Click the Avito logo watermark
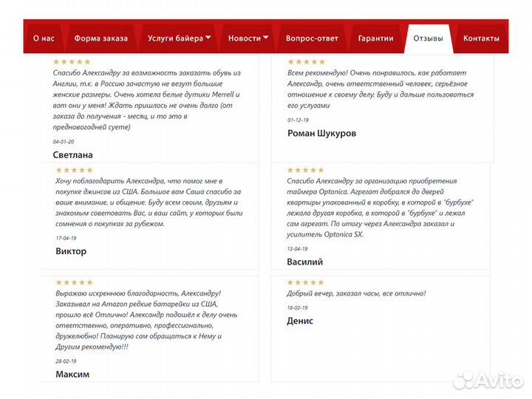This screenshot has width=532, height=399. [x=488, y=380]
